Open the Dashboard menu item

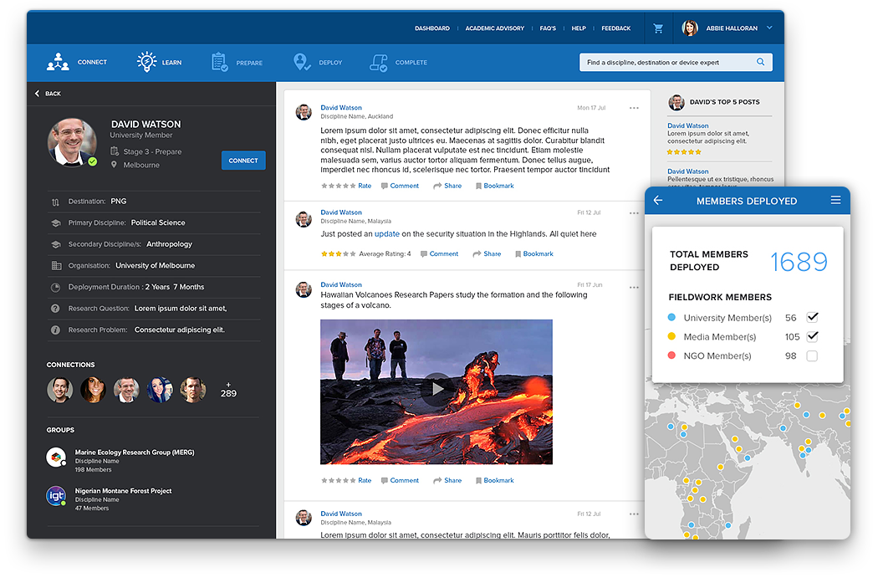click(431, 28)
